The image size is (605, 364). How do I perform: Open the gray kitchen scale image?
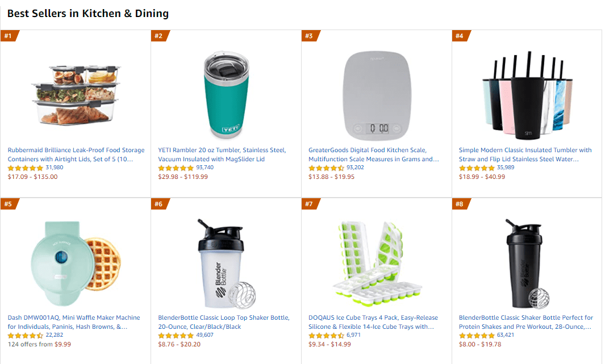click(377, 95)
